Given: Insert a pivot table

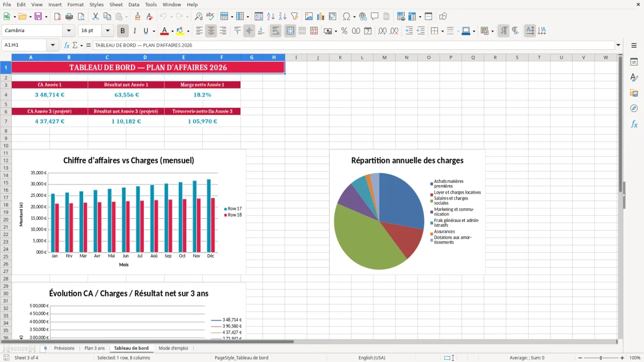Looking at the screenshot, I should 333,17.
